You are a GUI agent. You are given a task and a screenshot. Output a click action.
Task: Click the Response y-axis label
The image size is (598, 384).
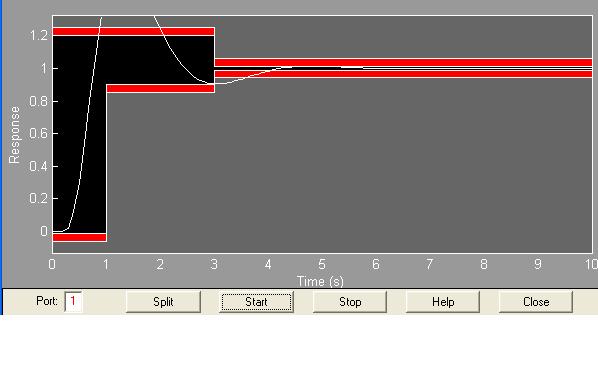[14, 135]
